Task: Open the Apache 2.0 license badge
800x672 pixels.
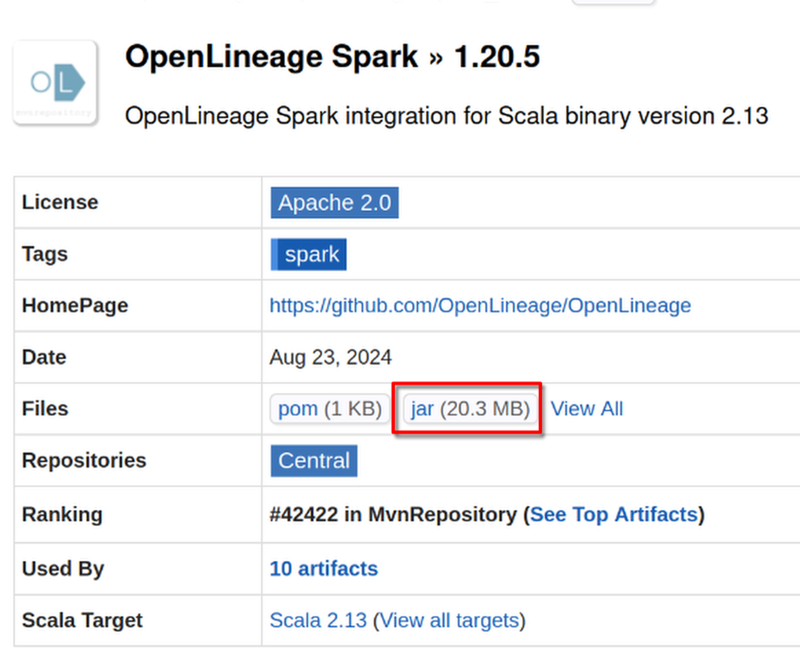Action: (x=334, y=203)
